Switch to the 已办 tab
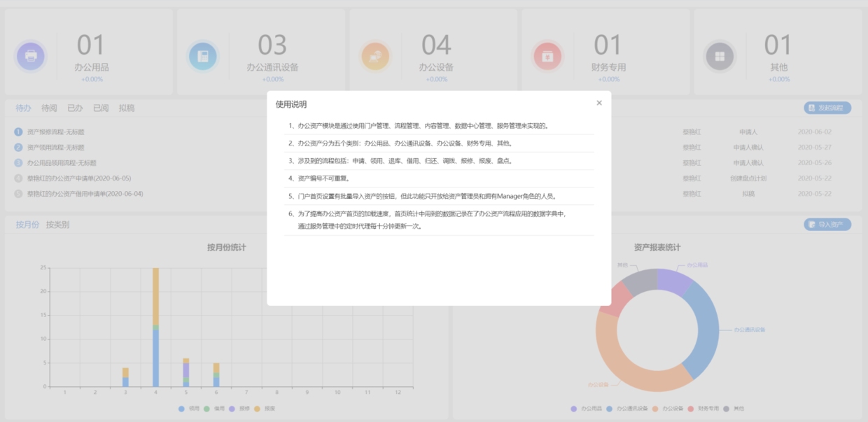 click(x=75, y=108)
